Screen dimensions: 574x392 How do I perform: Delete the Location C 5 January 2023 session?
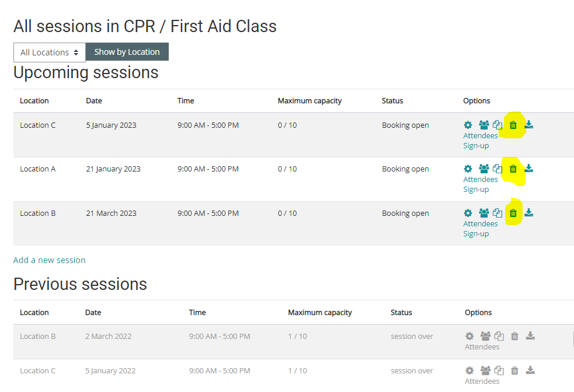click(x=513, y=125)
